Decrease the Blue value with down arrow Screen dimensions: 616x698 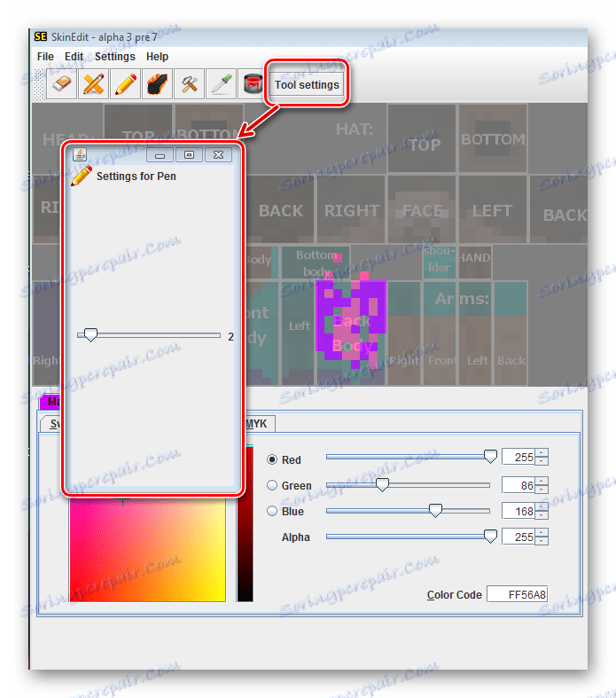[x=542, y=514]
